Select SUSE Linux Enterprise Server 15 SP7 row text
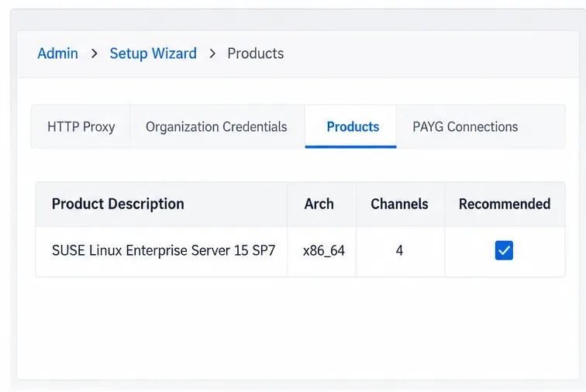Screen dimensions: 586x392 [x=164, y=250]
